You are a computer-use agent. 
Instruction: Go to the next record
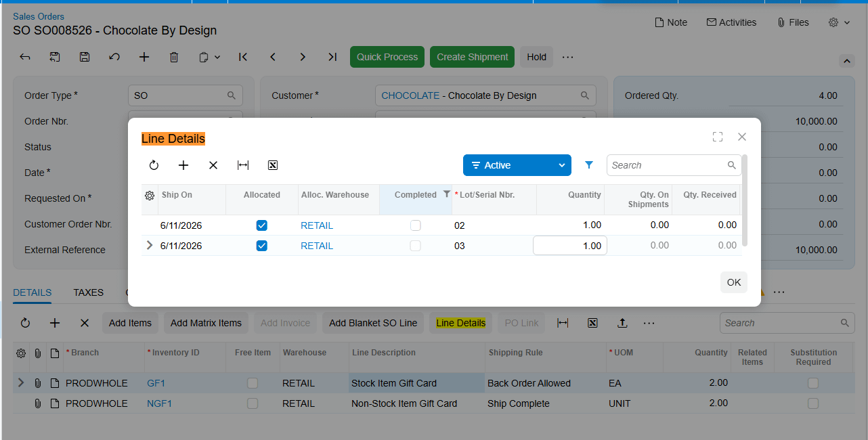pyautogui.click(x=303, y=57)
